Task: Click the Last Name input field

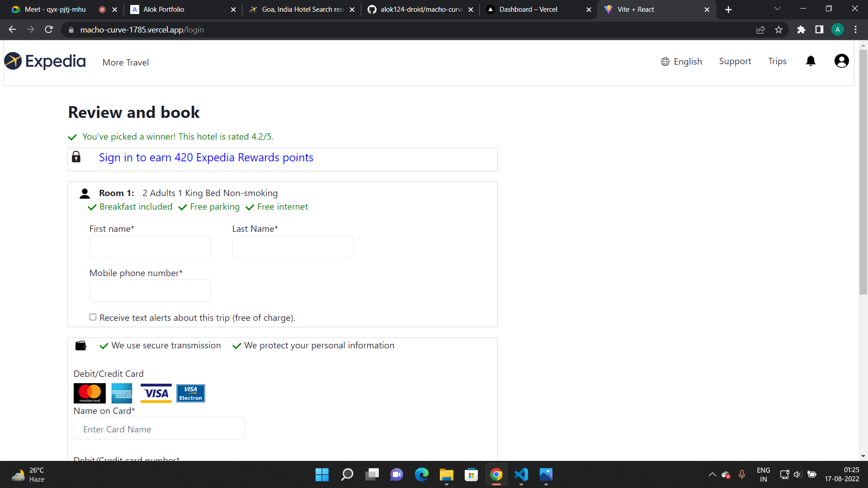Action: (x=292, y=246)
